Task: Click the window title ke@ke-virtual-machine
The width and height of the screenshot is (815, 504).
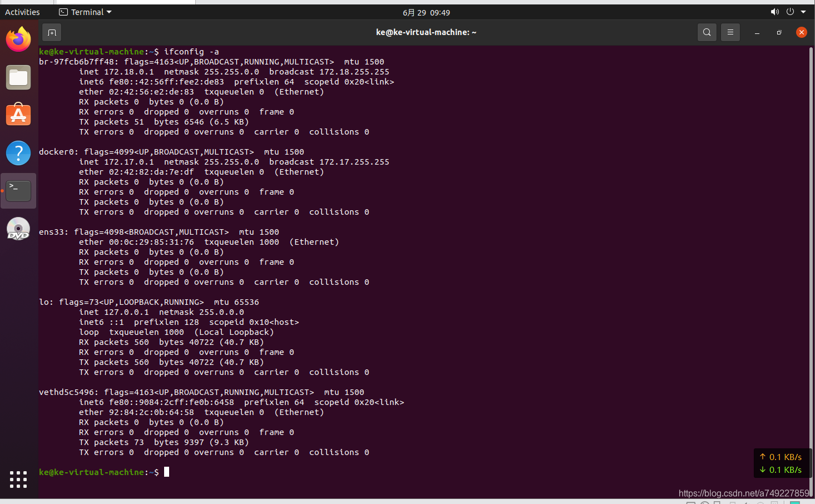Action: [x=426, y=32]
